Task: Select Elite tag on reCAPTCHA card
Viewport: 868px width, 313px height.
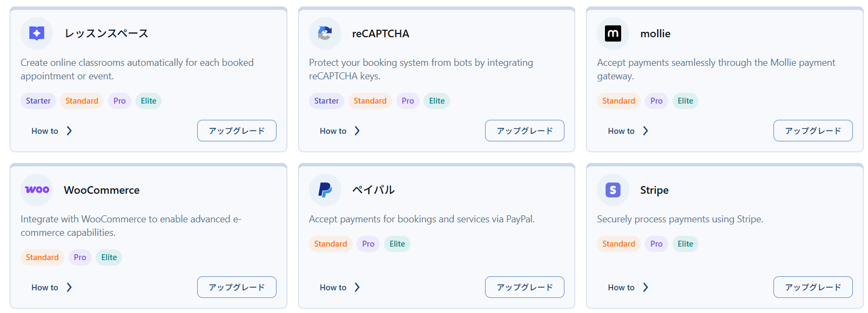Action: [x=436, y=101]
